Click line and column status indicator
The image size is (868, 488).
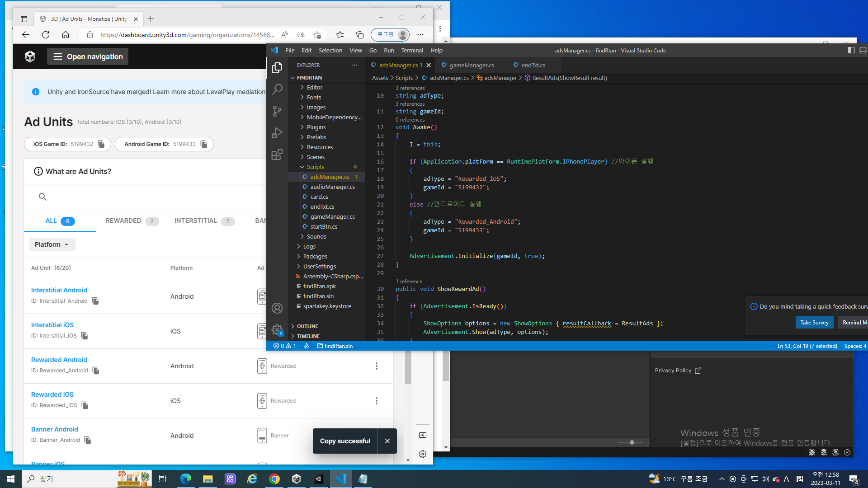(807, 346)
